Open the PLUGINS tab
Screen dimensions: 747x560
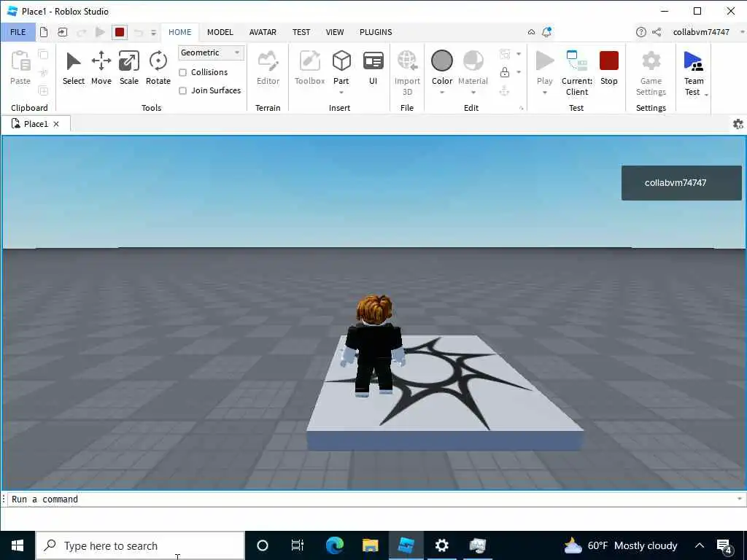pyautogui.click(x=376, y=32)
